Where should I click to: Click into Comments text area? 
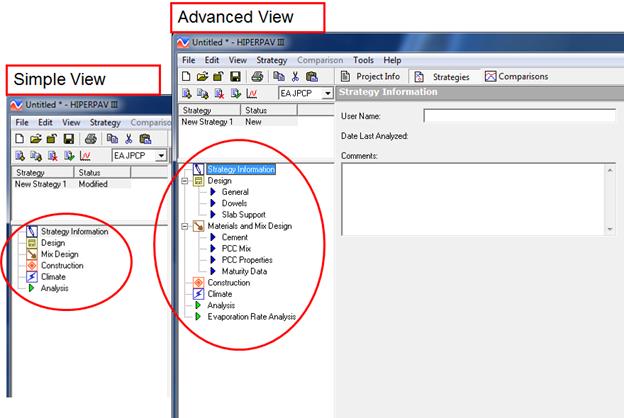(x=474, y=199)
